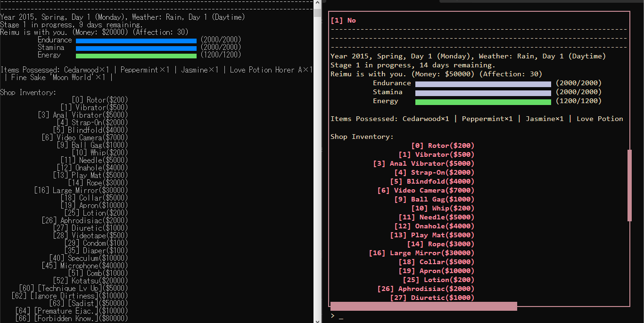Select [27] Diuretic in the pink shop list
The width and height of the screenshot is (644, 323).
pyautogui.click(x=432, y=298)
